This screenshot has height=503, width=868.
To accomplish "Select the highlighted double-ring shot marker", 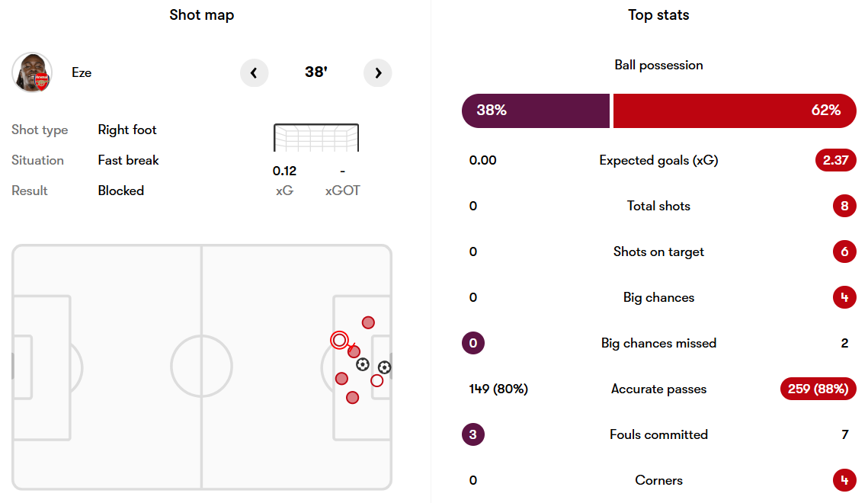I will click(339, 340).
